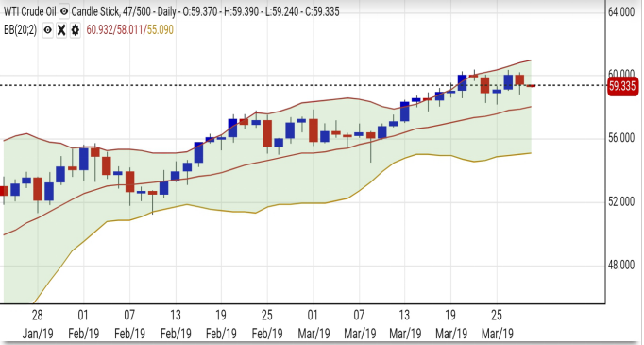Open BB(20;2) indicator settings gear
This screenshot has height=345, width=644.
(75, 30)
